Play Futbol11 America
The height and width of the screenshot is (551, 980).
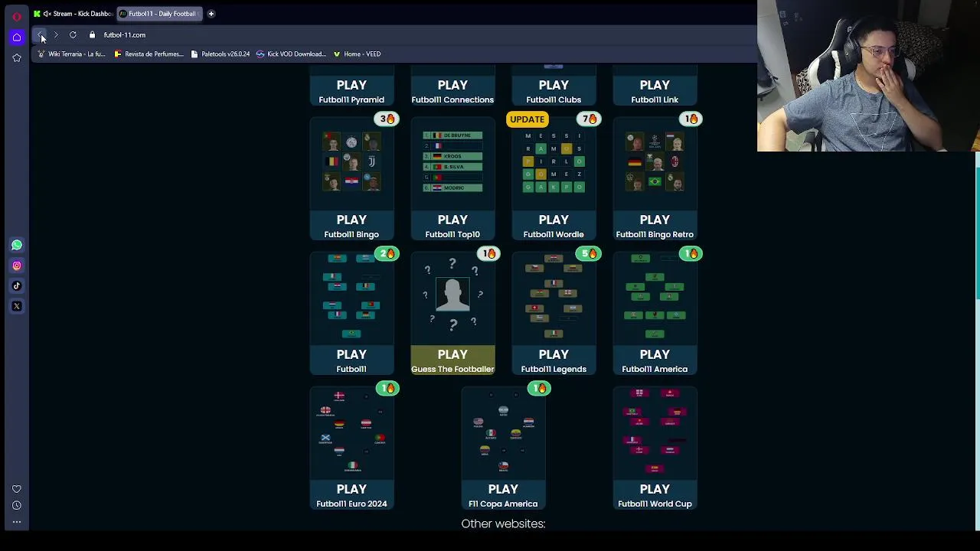click(655, 360)
